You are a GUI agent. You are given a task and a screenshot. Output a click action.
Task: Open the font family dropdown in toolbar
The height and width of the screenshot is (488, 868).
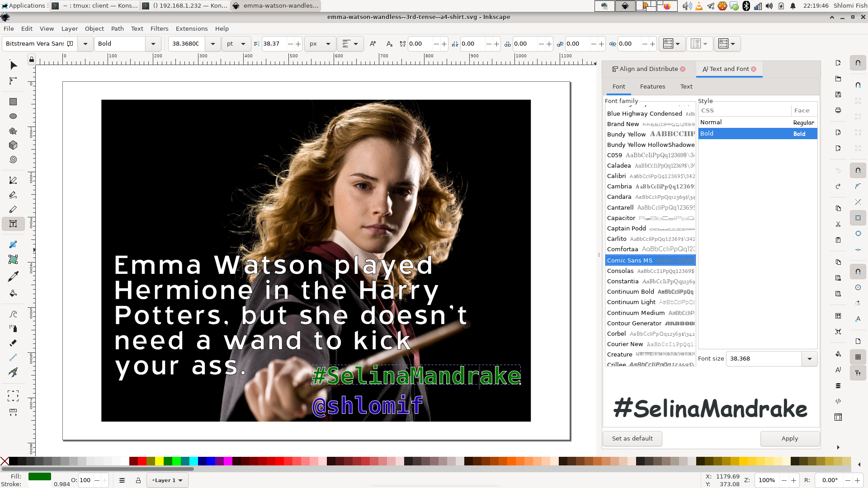pyautogui.click(x=85, y=44)
